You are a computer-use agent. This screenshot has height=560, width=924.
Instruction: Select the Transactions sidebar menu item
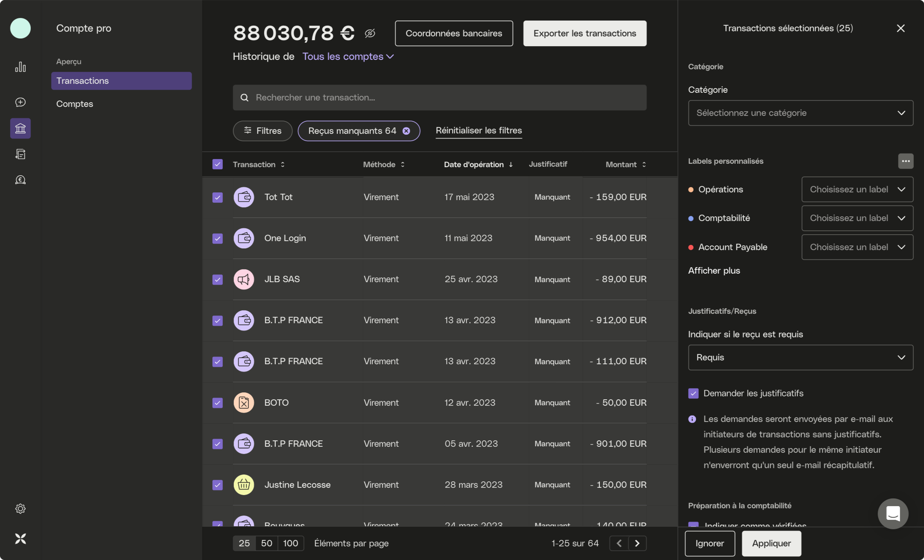(x=121, y=81)
